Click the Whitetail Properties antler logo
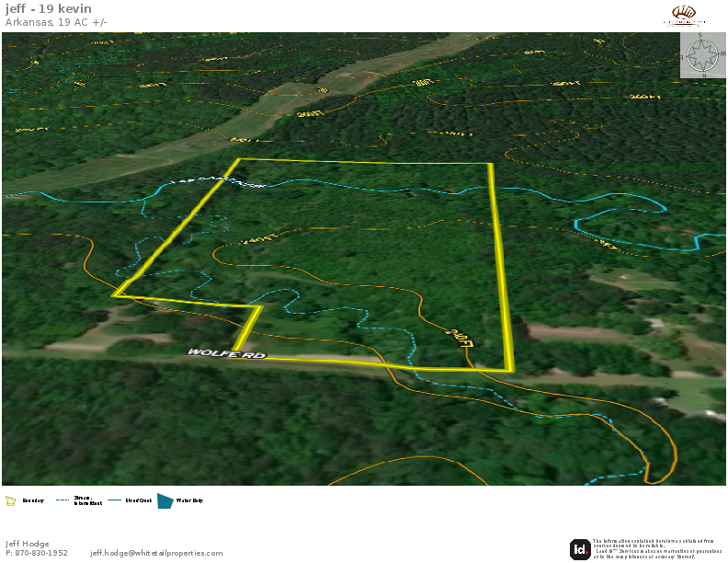This screenshot has height=563, width=728. pyautogui.click(x=685, y=16)
